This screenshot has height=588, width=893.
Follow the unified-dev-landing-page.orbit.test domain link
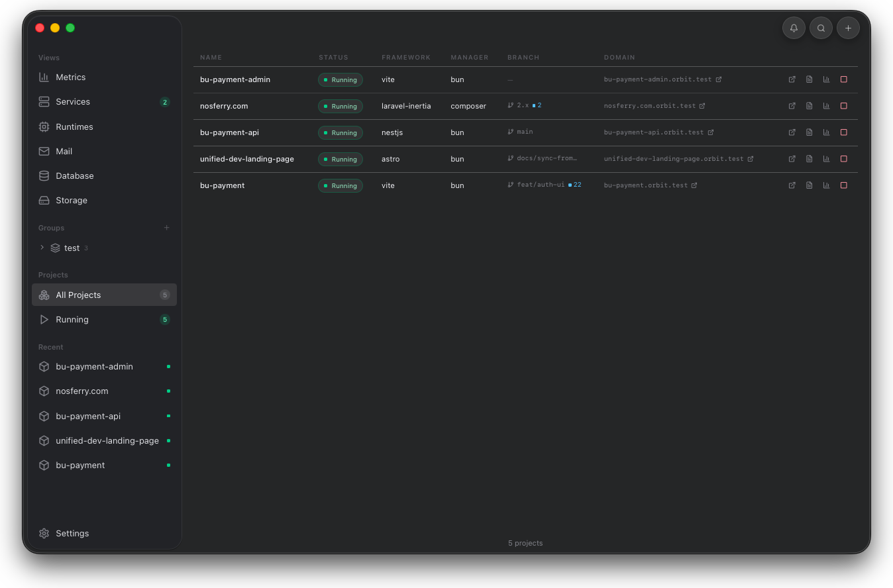[678, 159]
